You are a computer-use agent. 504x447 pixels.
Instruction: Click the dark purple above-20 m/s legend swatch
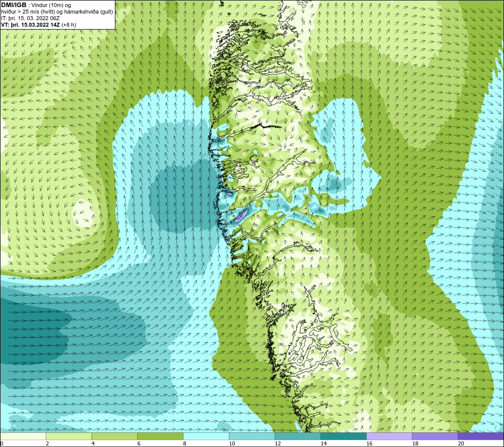click(x=481, y=436)
